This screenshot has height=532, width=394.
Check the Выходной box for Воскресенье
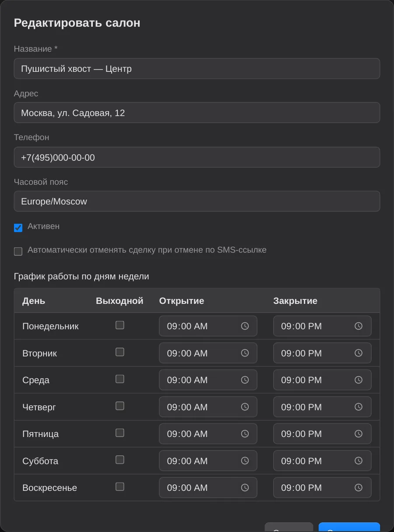pos(120,486)
